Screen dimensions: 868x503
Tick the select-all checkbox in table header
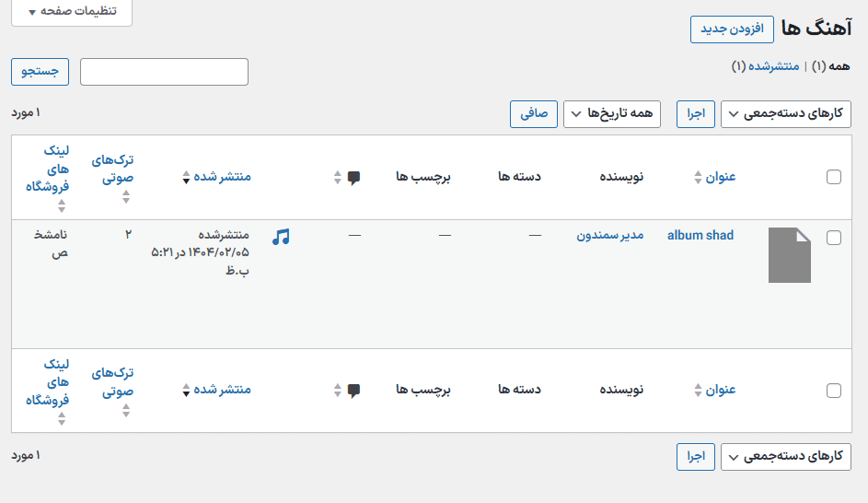tap(834, 177)
